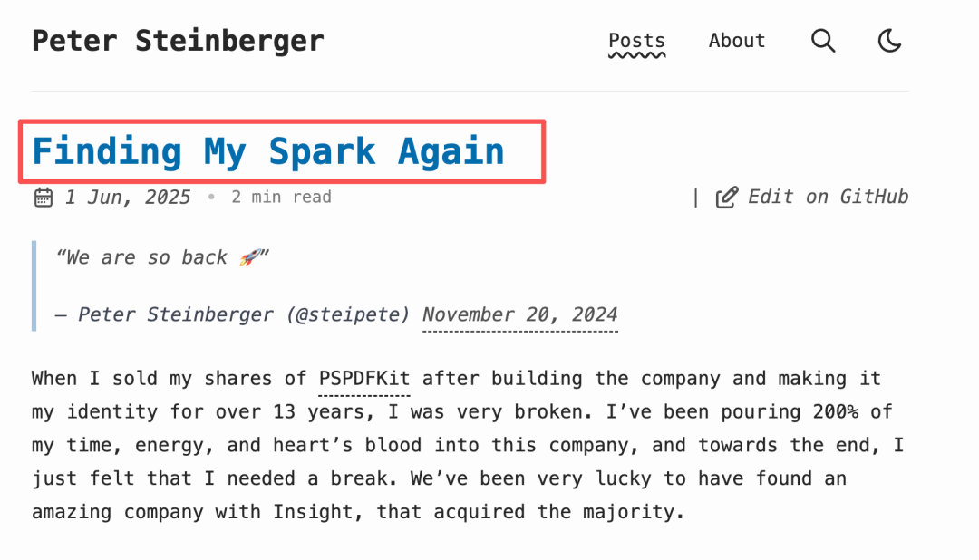Click the quote block starting with We are so back
Image resolution: width=979 pixels, height=560 pixels.
pyautogui.click(x=161, y=256)
